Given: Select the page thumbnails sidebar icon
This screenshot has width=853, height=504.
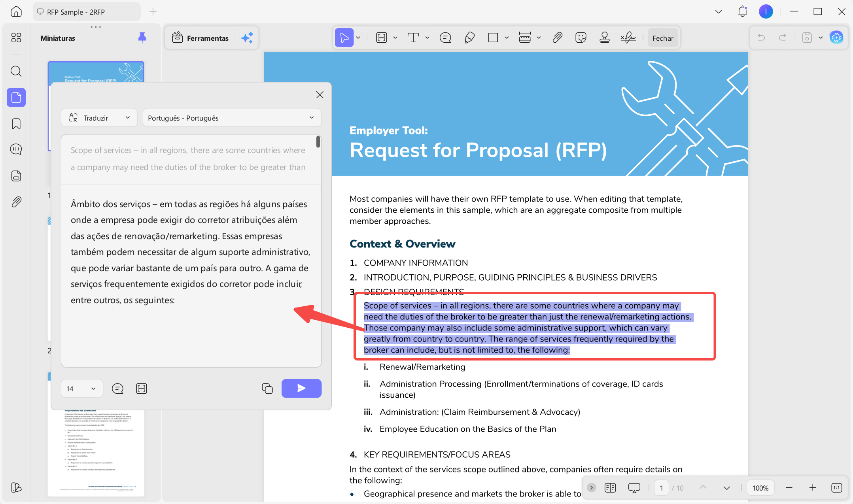Looking at the screenshot, I should [x=16, y=97].
